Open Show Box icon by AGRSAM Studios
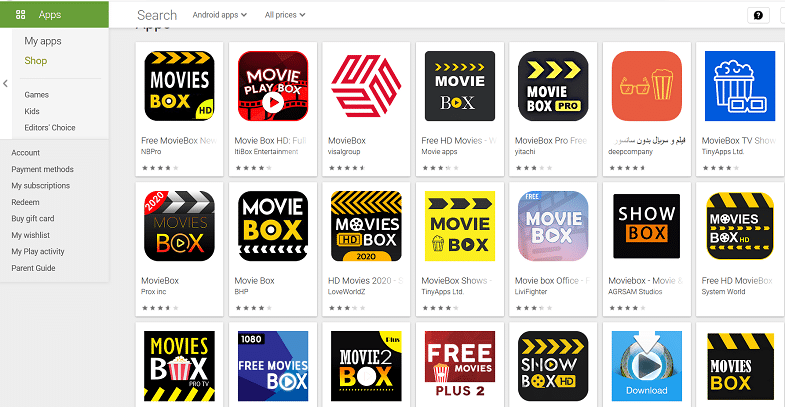 pyautogui.click(x=647, y=226)
